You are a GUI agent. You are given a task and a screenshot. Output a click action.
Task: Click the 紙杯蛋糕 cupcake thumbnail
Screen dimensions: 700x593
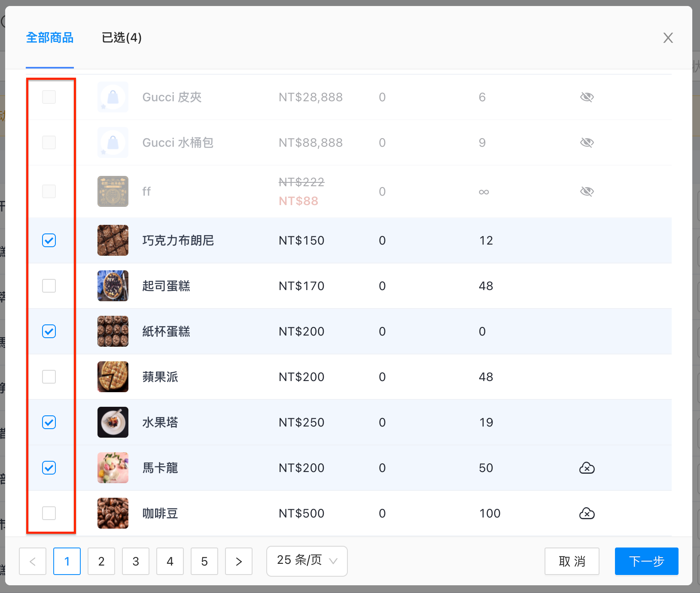[x=113, y=331]
